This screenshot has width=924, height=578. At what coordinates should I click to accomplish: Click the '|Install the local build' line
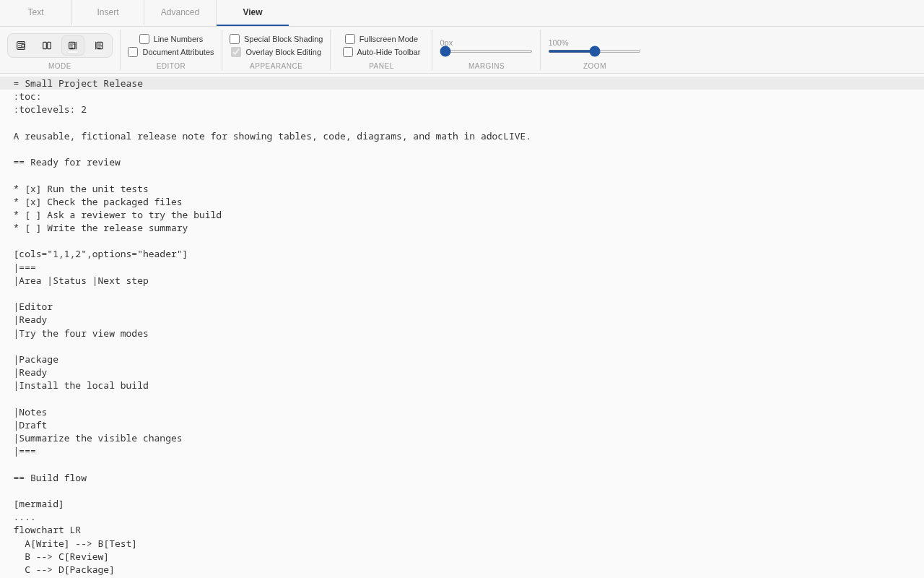pyautogui.click(x=81, y=385)
